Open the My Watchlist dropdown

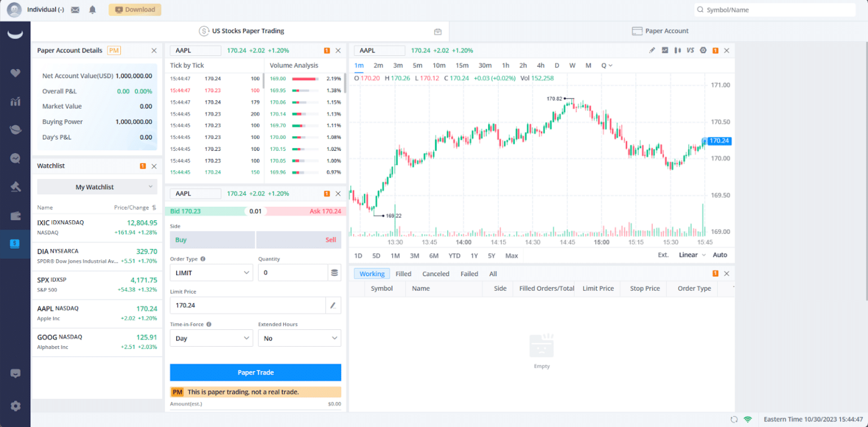(x=97, y=186)
